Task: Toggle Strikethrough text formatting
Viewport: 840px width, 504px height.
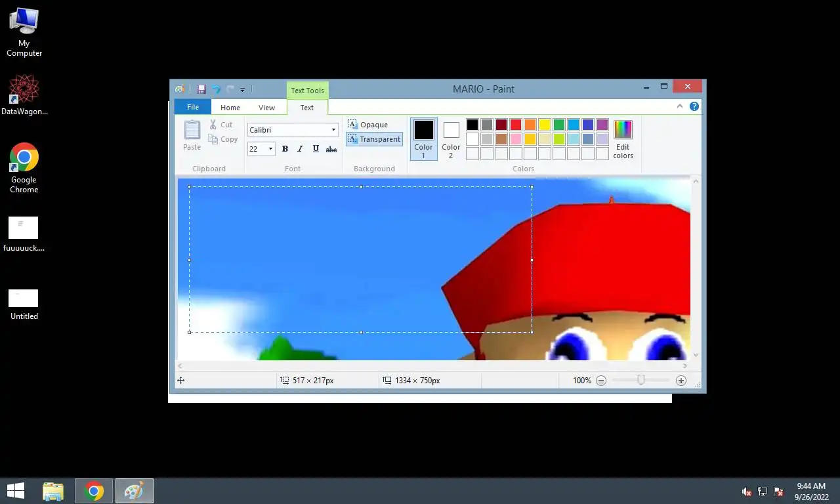Action: click(x=331, y=149)
